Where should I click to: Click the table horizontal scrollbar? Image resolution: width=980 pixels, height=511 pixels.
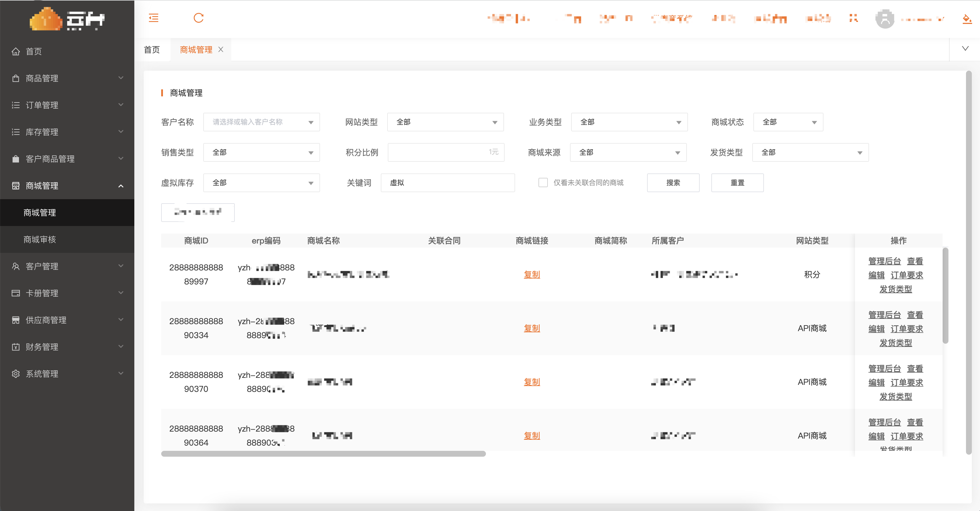[323, 453]
